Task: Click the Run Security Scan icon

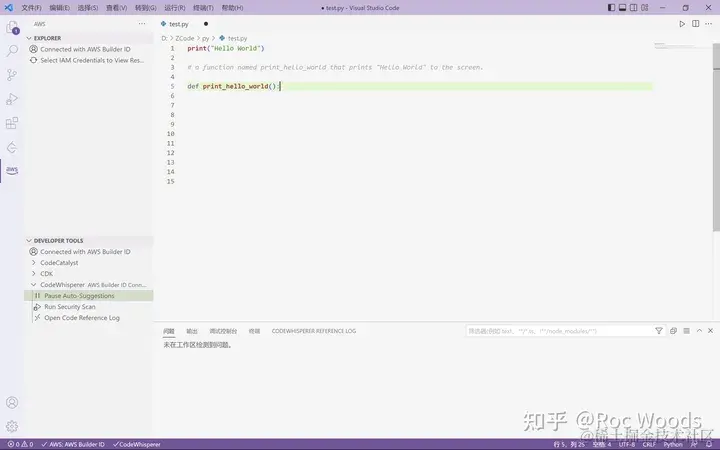Action: [x=37, y=307]
